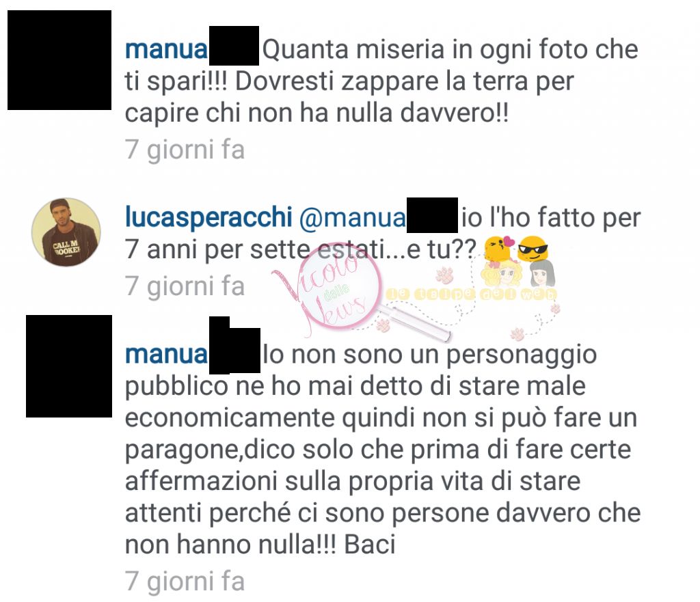Click '7 giorni fa' under the 'Baci' comment
Image resolution: width=700 pixels, height=602 pixels.
(x=185, y=581)
